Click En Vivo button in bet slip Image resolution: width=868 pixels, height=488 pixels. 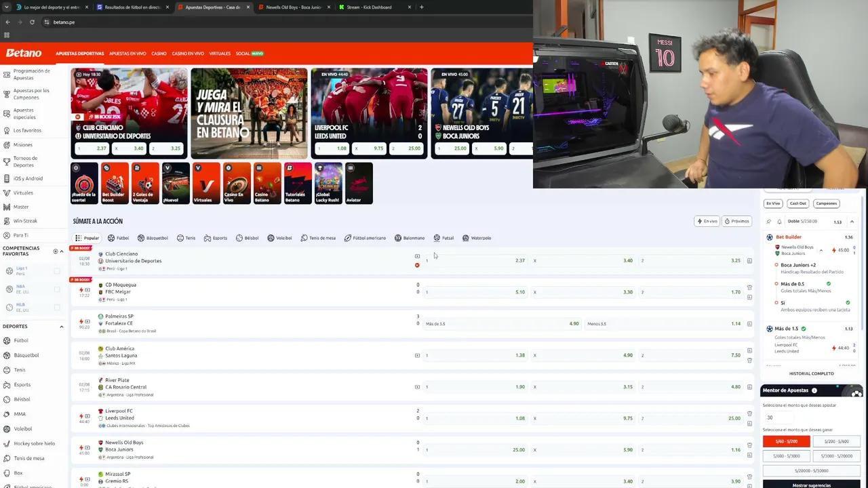[x=773, y=203]
